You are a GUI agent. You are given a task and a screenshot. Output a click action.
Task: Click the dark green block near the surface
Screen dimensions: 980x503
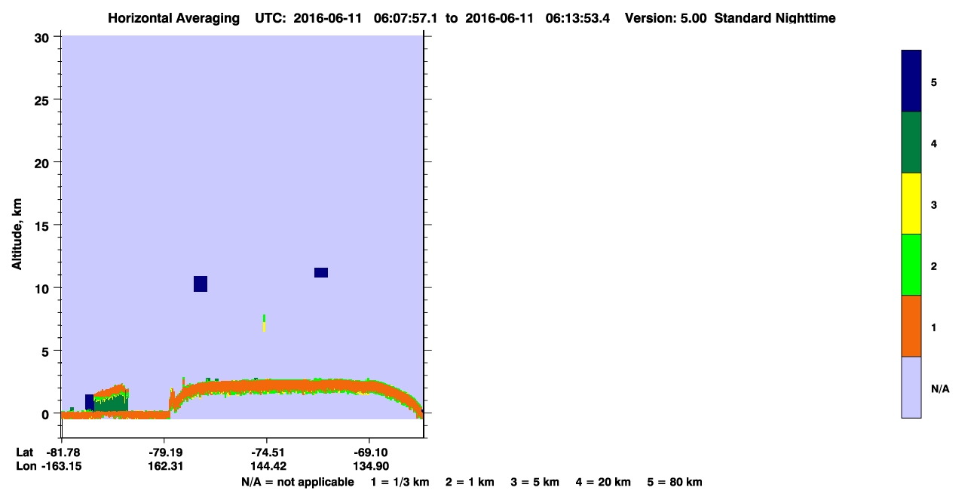tap(112, 403)
